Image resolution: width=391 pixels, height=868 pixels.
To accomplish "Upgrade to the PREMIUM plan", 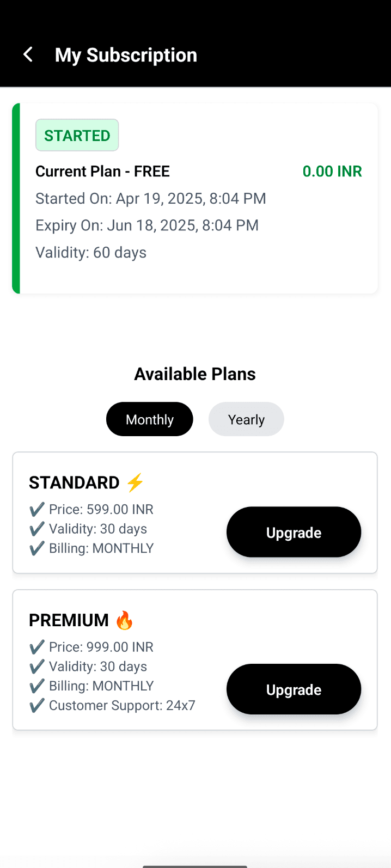I will tap(294, 689).
